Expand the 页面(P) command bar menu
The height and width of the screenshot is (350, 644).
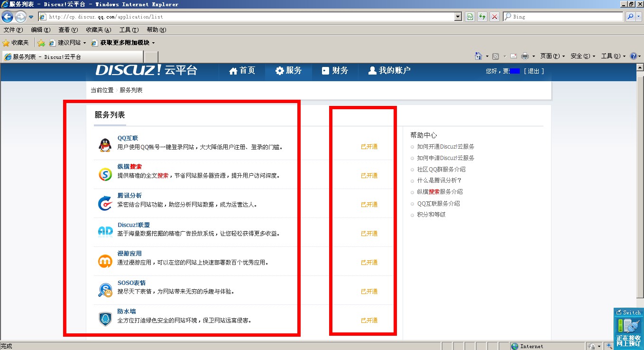tap(552, 56)
